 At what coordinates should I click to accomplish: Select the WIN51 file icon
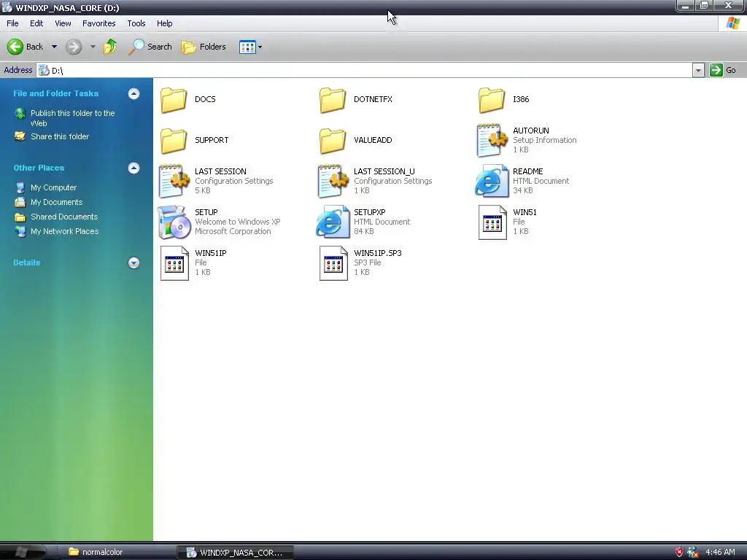point(492,222)
